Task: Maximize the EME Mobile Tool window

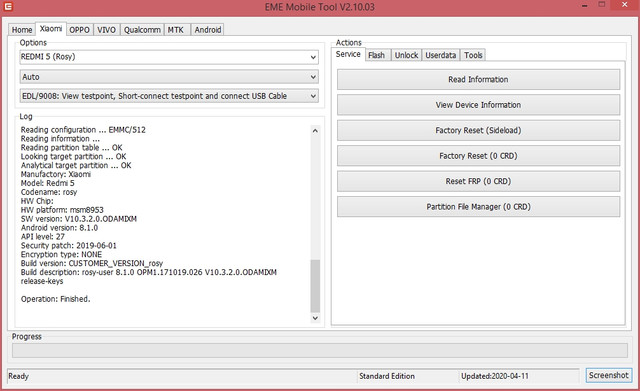Action: point(602,5)
